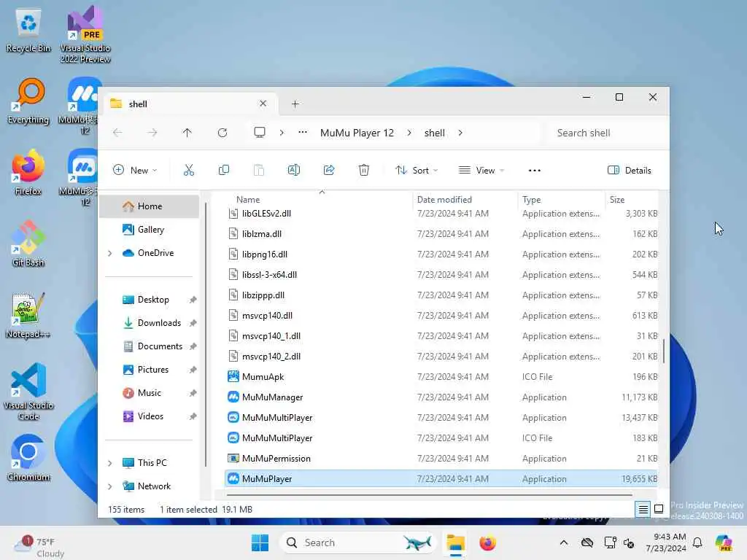Select Visual Studio Code desktop icon
747x560 pixels.
pyautogui.click(x=28, y=392)
